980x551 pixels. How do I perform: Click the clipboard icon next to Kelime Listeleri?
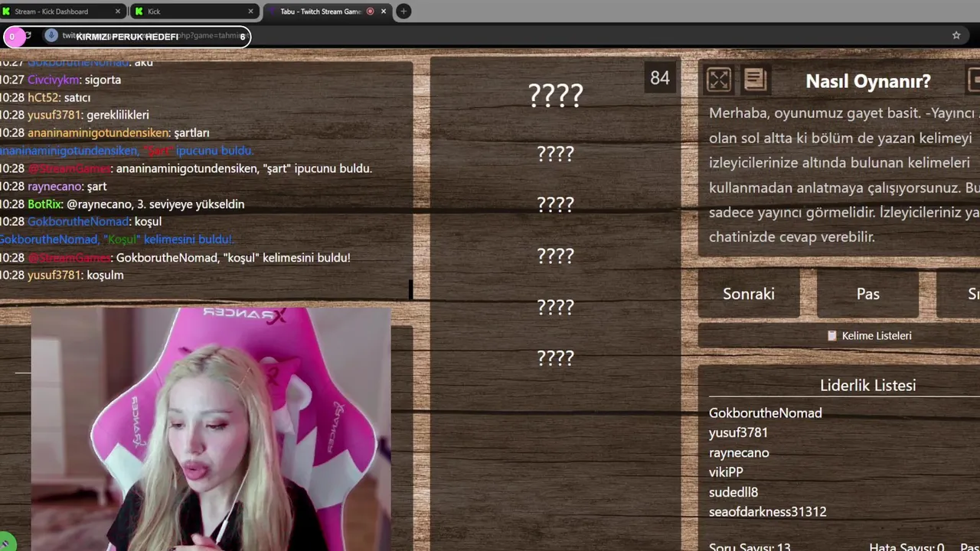[x=832, y=335]
